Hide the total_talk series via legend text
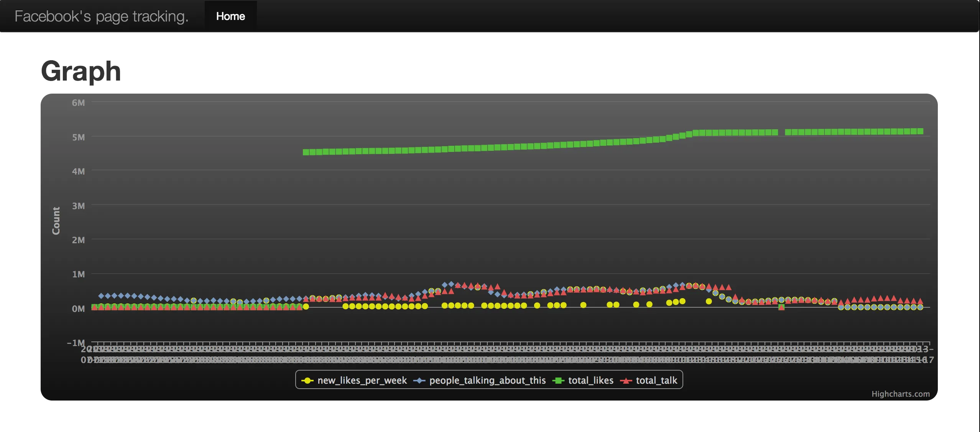This screenshot has height=432, width=980. pyautogui.click(x=656, y=381)
